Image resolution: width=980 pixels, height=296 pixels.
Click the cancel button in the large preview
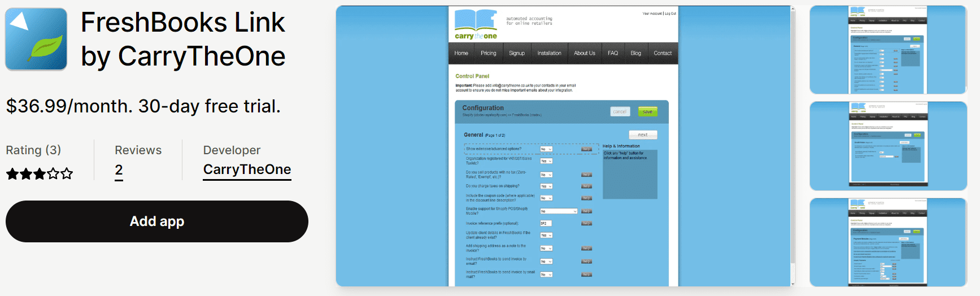coord(620,112)
